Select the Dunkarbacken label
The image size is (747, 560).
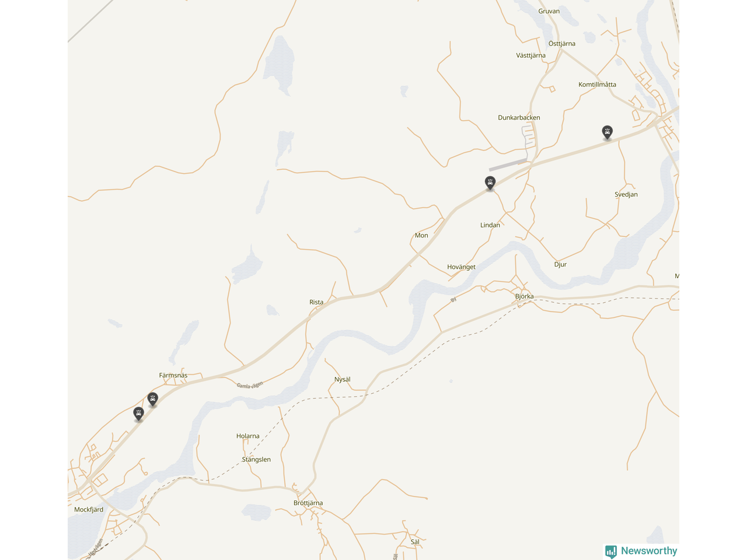coord(519,118)
